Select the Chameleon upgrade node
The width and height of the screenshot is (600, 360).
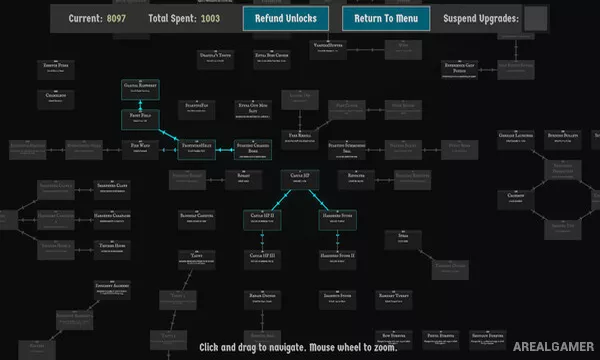pyautogui.click(x=56, y=99)
